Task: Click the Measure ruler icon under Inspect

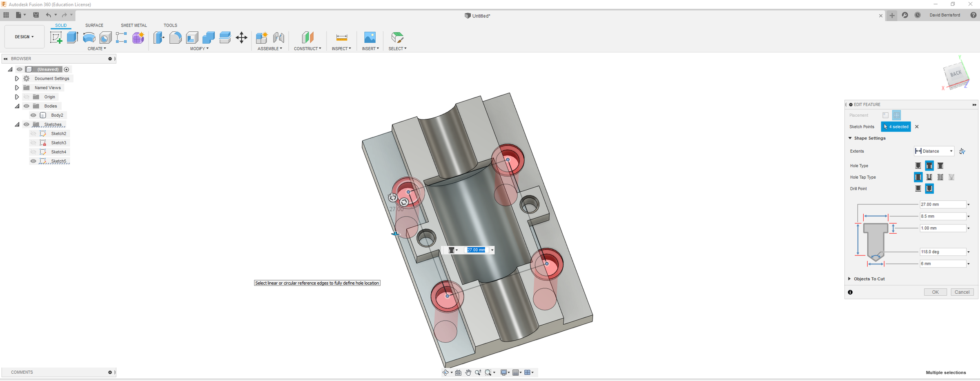Action: pos(341,38)
